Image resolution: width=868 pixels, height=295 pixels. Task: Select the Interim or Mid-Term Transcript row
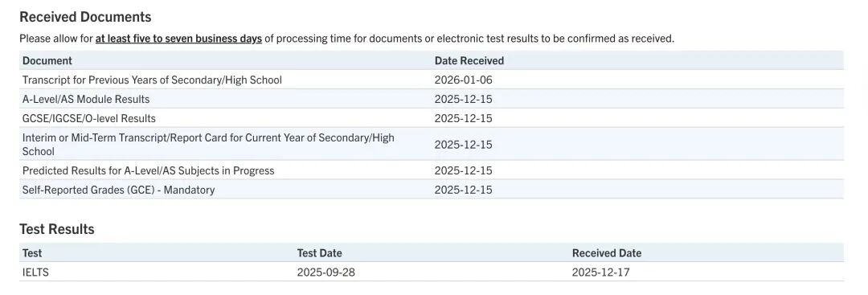click(x=432, y=144)
